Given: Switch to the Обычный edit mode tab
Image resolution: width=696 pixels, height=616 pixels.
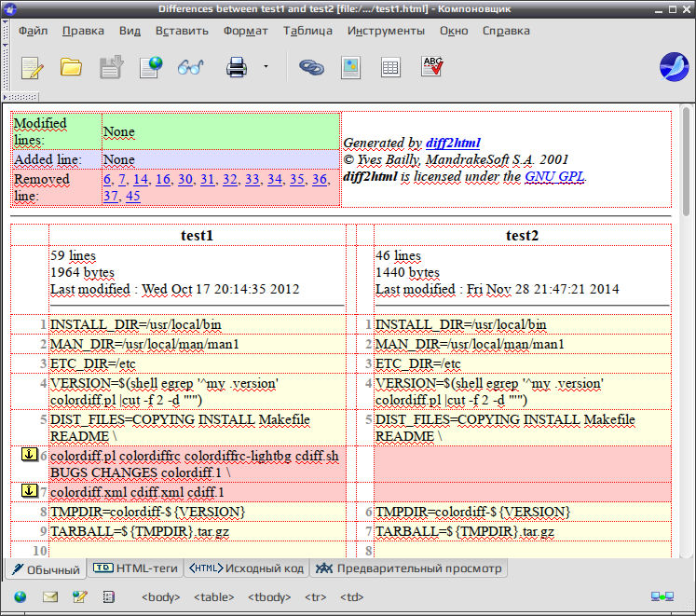Looking at the screenshot, I should coord(46,569).
